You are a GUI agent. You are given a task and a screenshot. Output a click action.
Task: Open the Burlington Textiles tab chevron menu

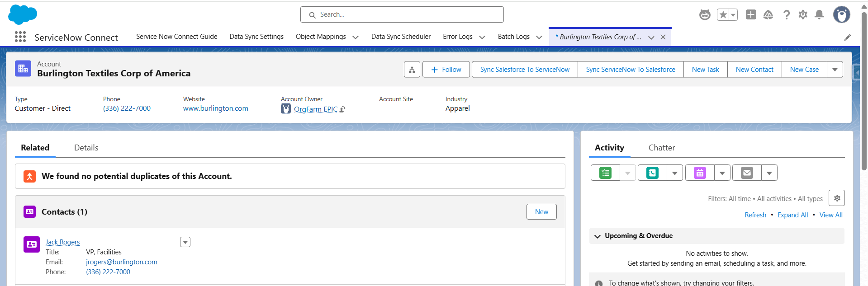point(651,38)
